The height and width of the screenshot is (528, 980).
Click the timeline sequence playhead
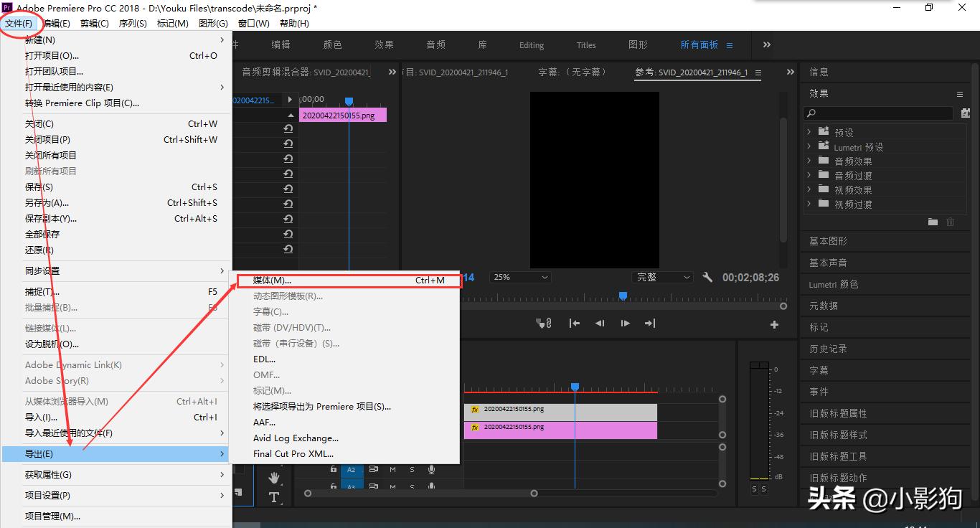pos(575,387)
